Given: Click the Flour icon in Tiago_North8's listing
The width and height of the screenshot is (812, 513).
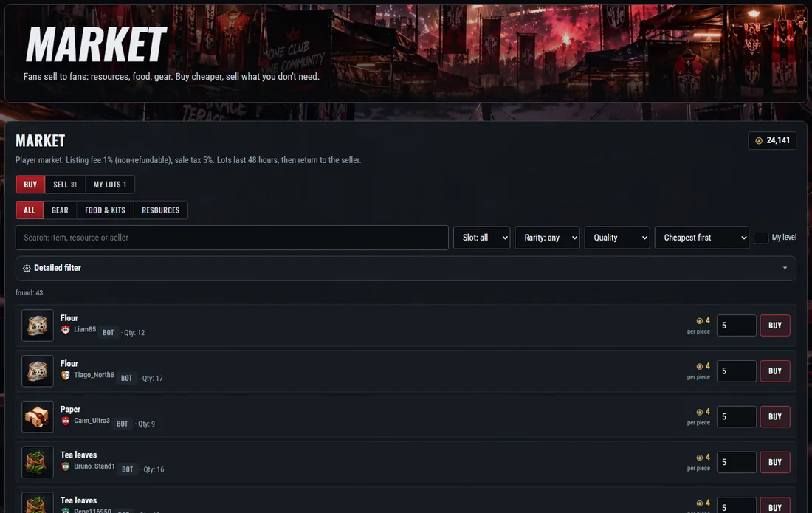Looking at the screenshot, I should [38, 371].
